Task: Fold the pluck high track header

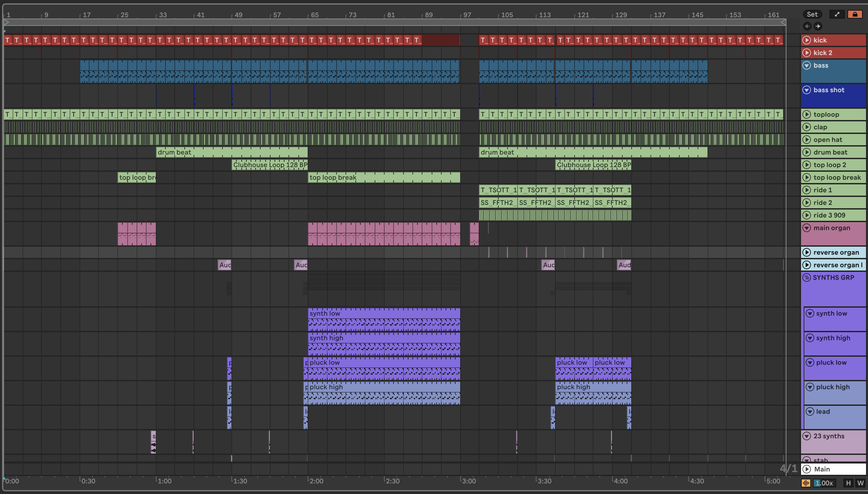Action: click(x=810, y=387)
